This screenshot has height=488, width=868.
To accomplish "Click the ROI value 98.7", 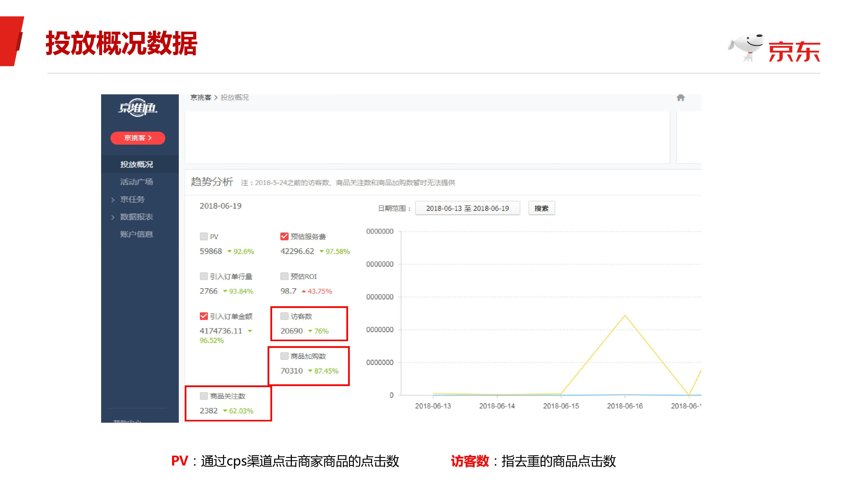I will [x=288, y=291].
